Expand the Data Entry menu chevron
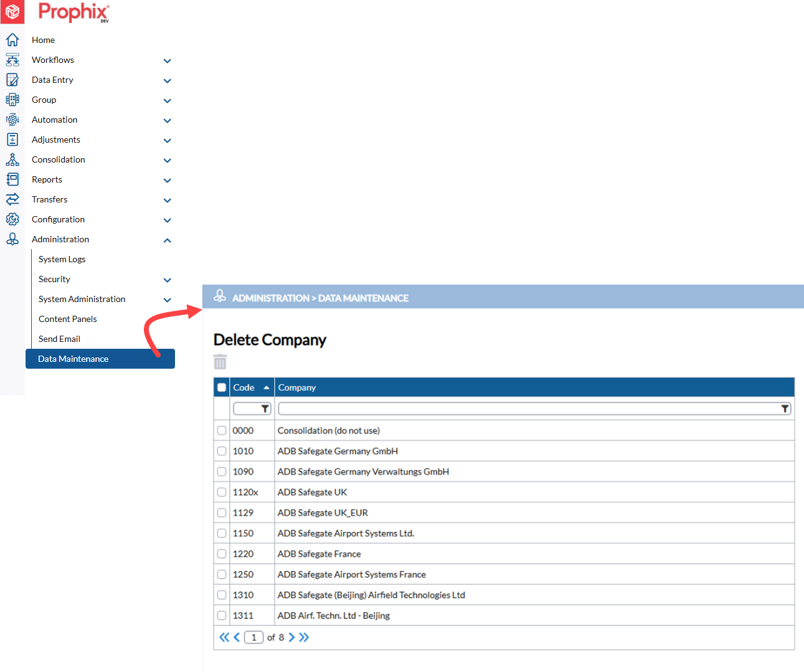The height and width of the screenshot is (672, 804). tap(167, 81)
